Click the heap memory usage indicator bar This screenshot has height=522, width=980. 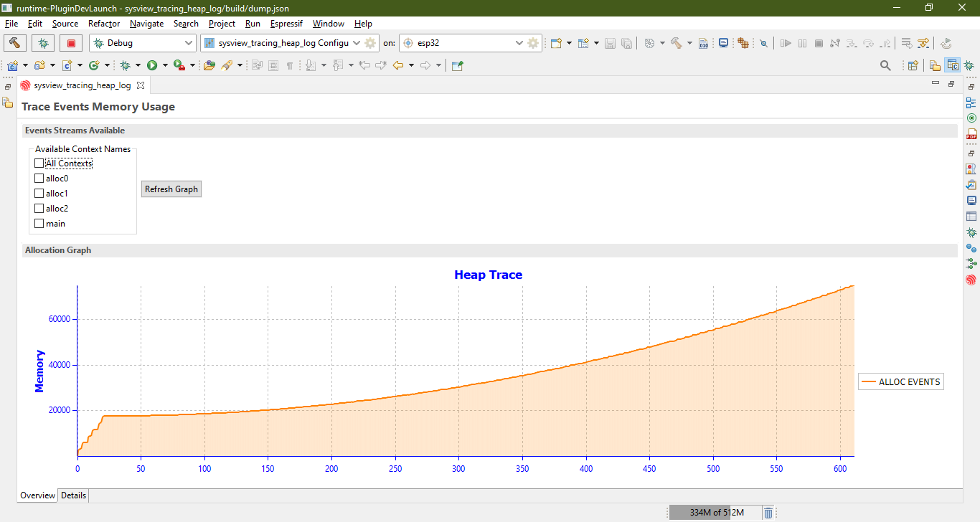[x=713, y=513]
